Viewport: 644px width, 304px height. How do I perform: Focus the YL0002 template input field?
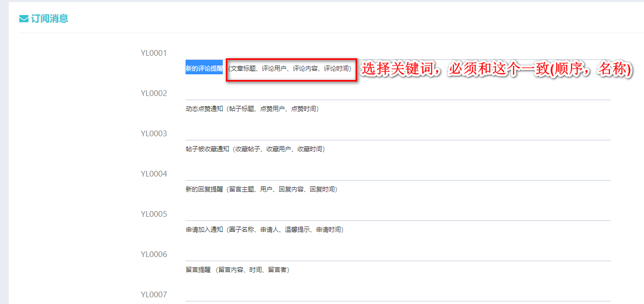[x=398, y=93]
